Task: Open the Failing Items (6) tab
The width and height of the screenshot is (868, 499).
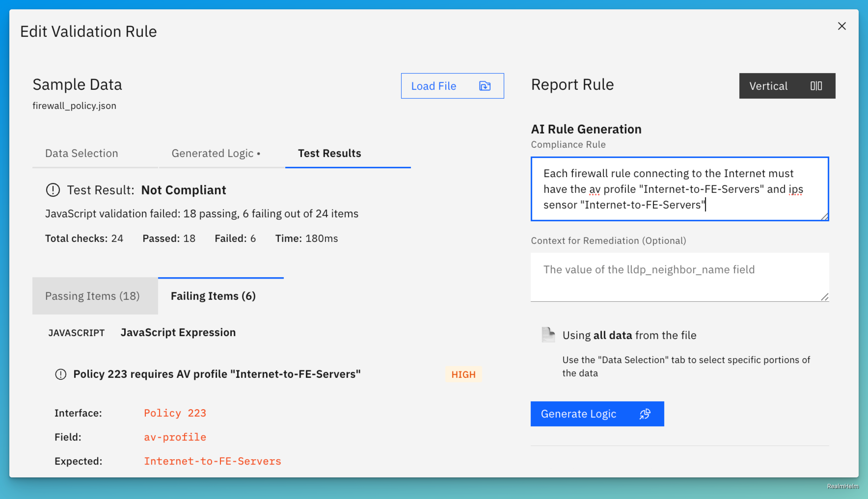Action: [x=213, y=296]
